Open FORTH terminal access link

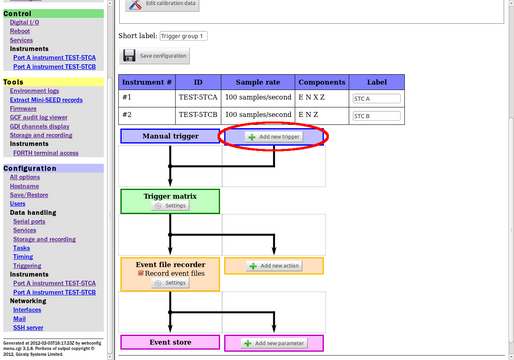[x=46, y=153]
